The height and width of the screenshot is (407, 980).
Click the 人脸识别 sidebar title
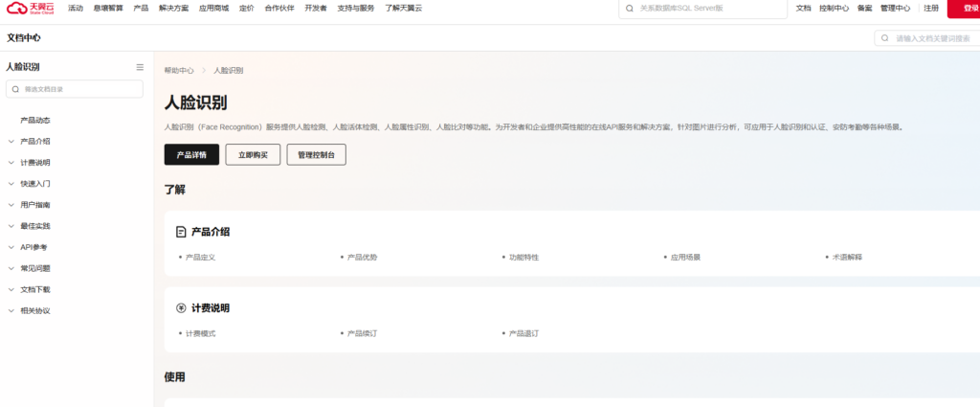(x=23, y=67)
